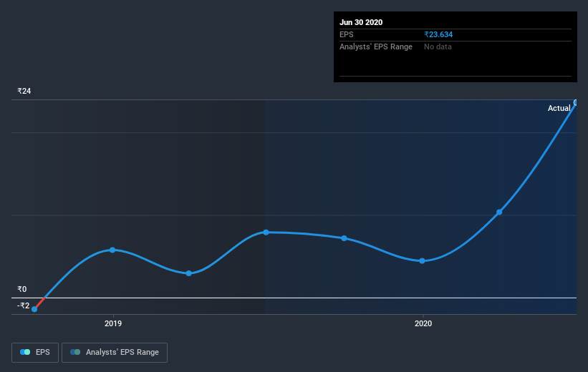Click the -₹2 y-axis label

click(x=23, y=305)
